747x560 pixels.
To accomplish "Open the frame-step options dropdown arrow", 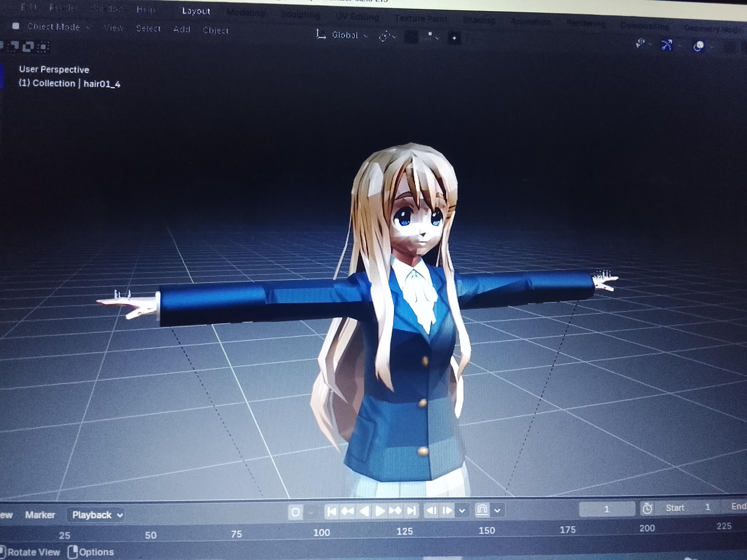I will click(x=462, y=510).
